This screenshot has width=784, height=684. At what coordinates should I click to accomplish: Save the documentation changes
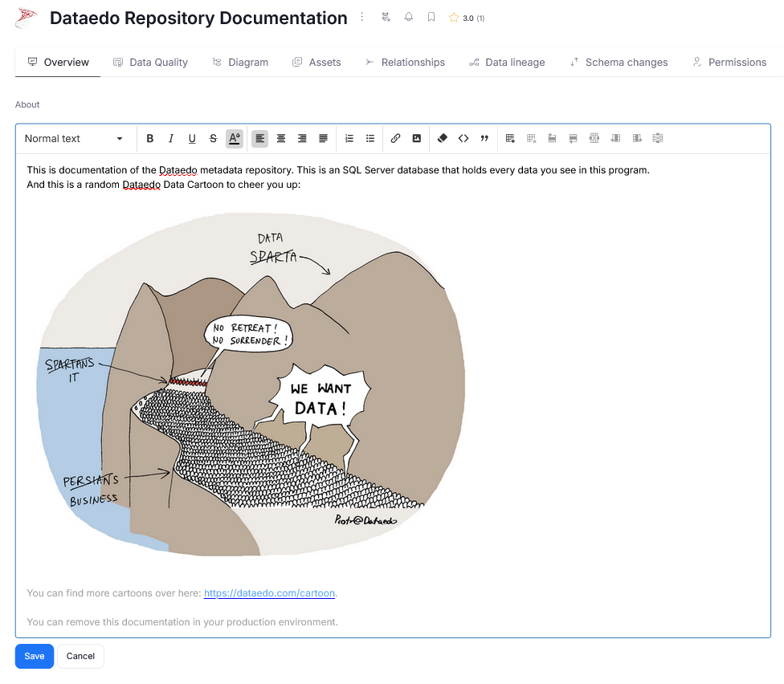tap(35, 656)
